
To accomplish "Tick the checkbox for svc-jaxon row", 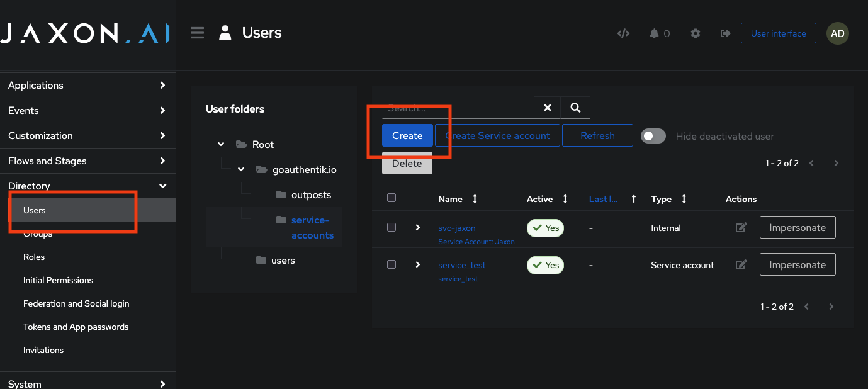I will [x=391, y=227].
